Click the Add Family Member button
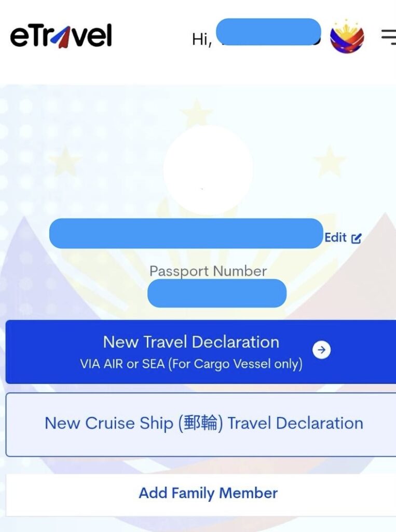396x532 pixels. [x=208, y=493]
